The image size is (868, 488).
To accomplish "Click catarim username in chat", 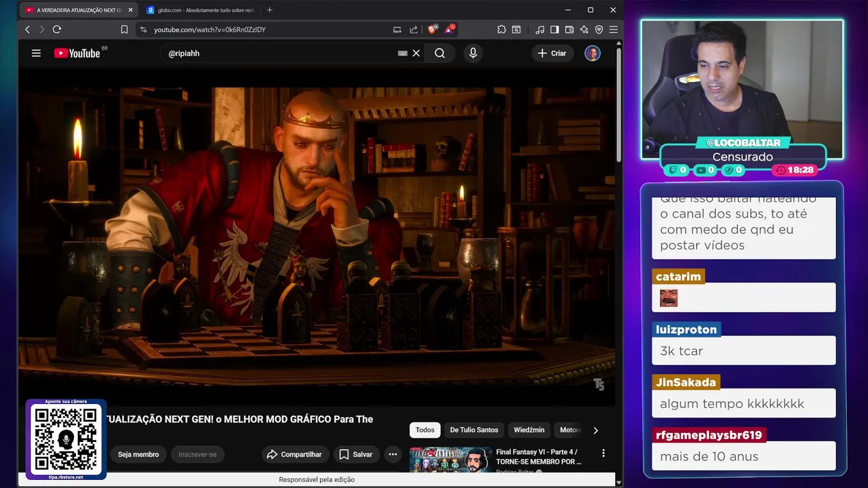I will (678, 277).
